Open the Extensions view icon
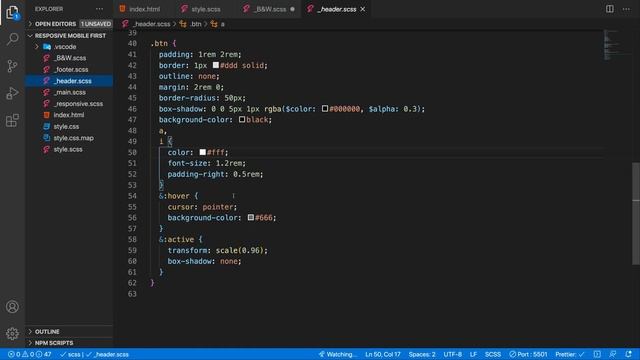Screen dimensions: 640x360 (12, 120)
